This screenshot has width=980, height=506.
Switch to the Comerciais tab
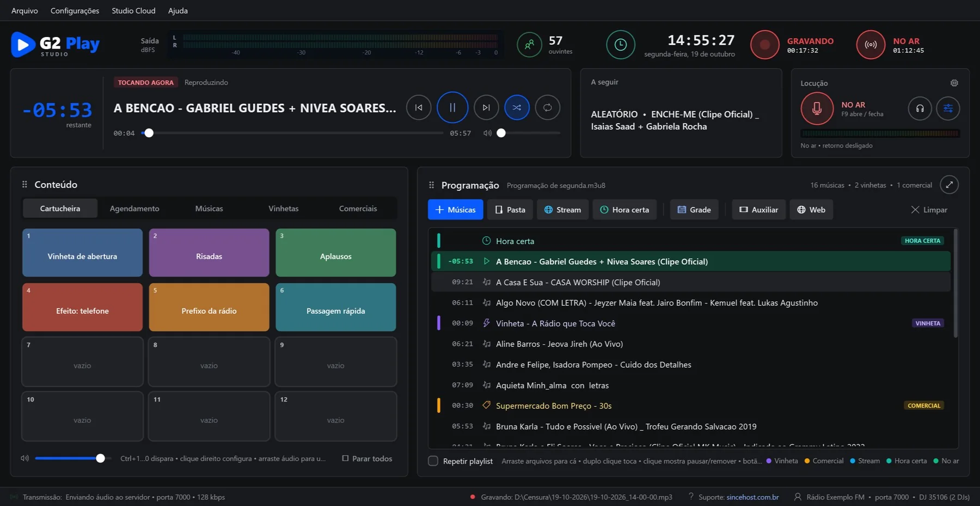click(358, 208)
